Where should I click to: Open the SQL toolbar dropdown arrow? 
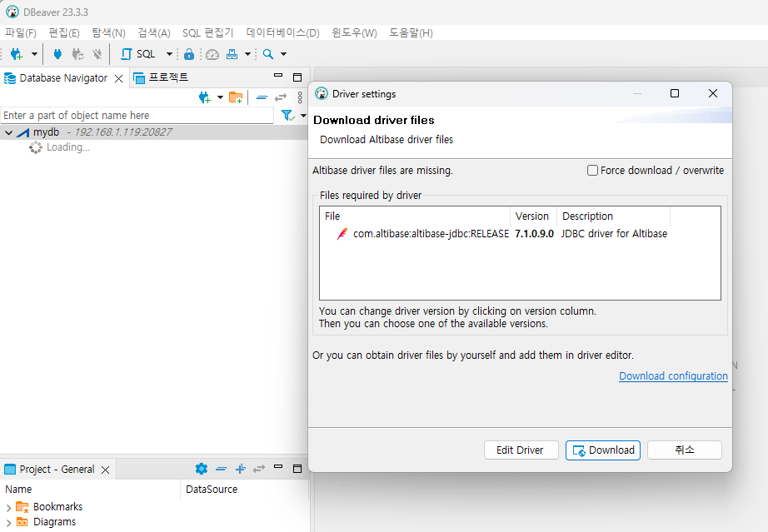point(169,54)
